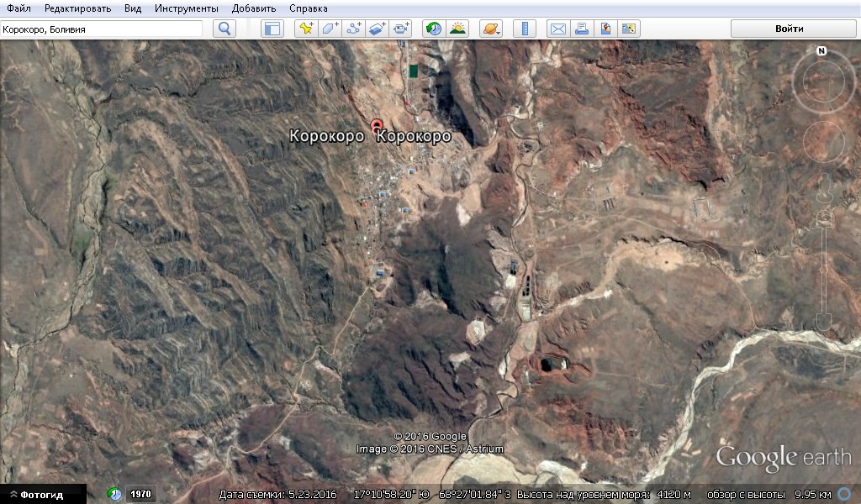Open the Файл menu

18,8
